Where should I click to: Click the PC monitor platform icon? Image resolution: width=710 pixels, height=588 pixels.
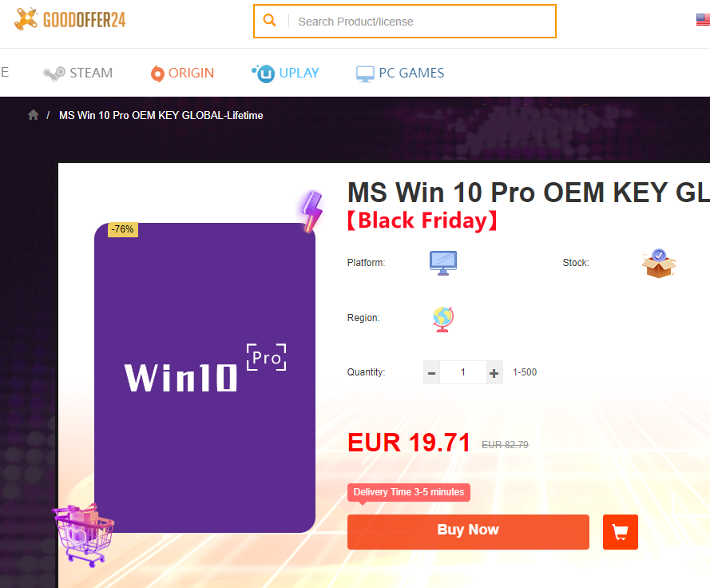click(442, 263)
